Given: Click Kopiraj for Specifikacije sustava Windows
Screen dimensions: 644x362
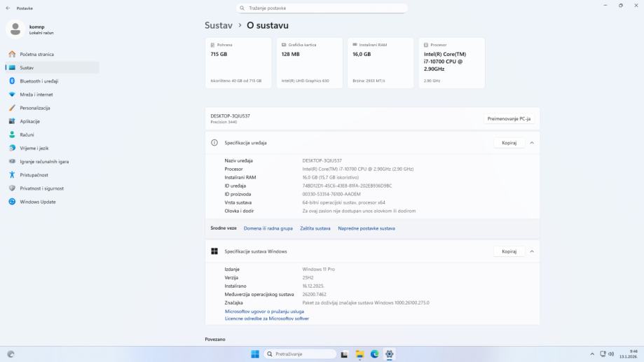Looking at the screenshot, I should 509,251.
